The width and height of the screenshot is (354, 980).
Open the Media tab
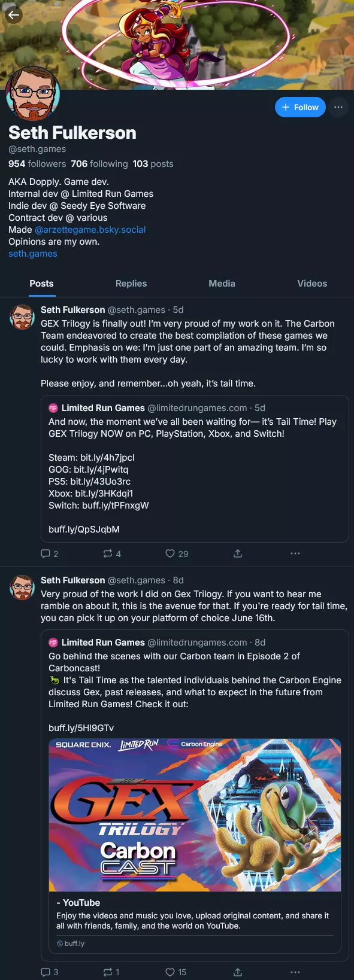[222, 284]
